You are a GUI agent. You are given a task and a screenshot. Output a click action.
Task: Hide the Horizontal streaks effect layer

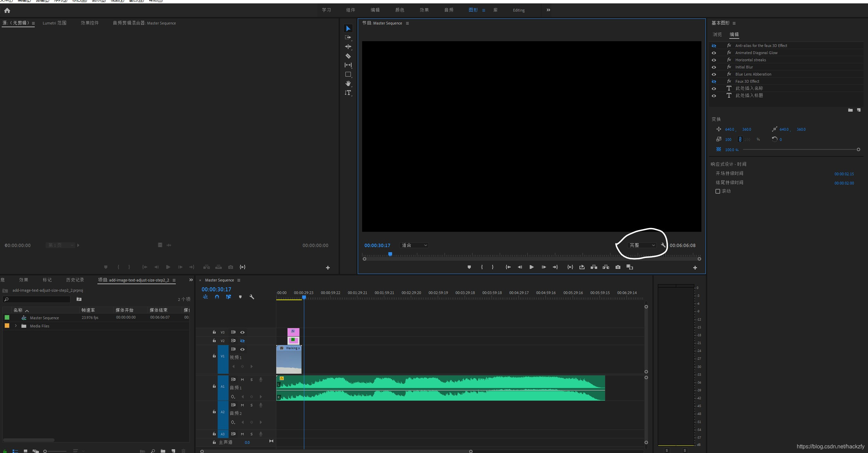[714, 60]
